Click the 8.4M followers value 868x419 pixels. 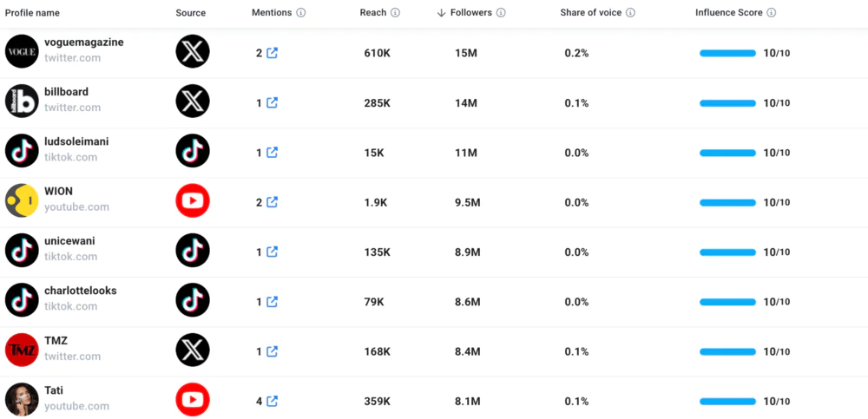pos(467,351)
